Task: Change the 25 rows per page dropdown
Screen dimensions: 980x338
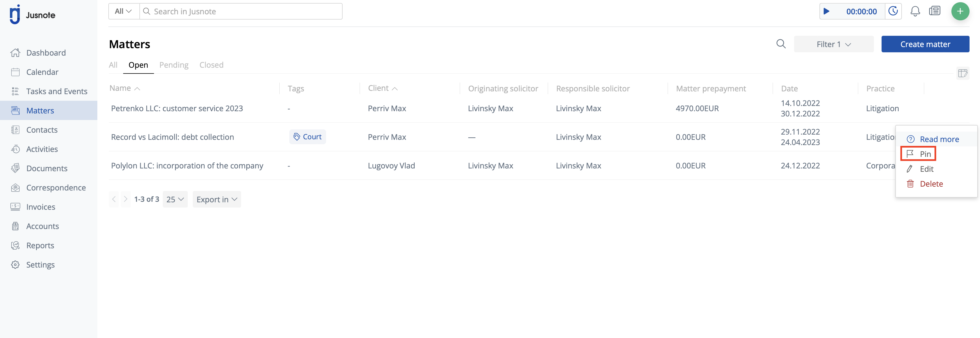Action: (x=175, y=200)
